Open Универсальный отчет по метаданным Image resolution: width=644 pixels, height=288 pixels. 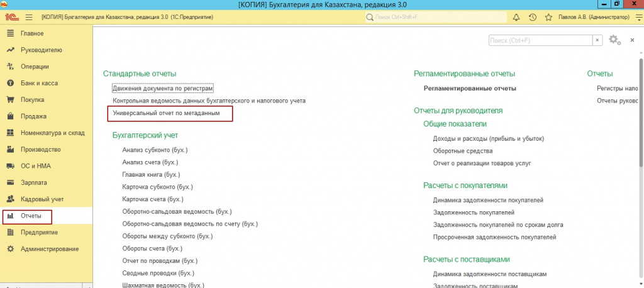[x=166, y=113]
